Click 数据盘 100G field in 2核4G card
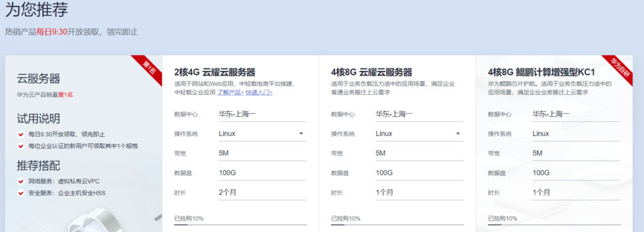This screenshot has width=644, height=232. coord(262,173)
